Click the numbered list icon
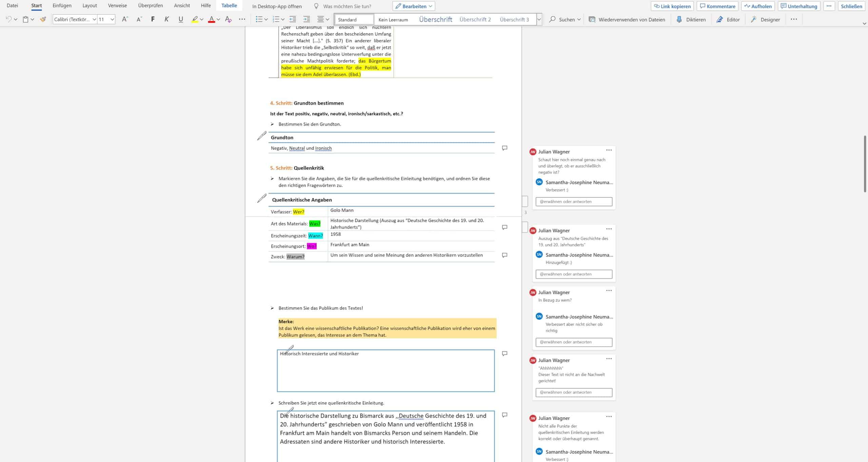Screen dimensions: 868x462 point(276,19)
